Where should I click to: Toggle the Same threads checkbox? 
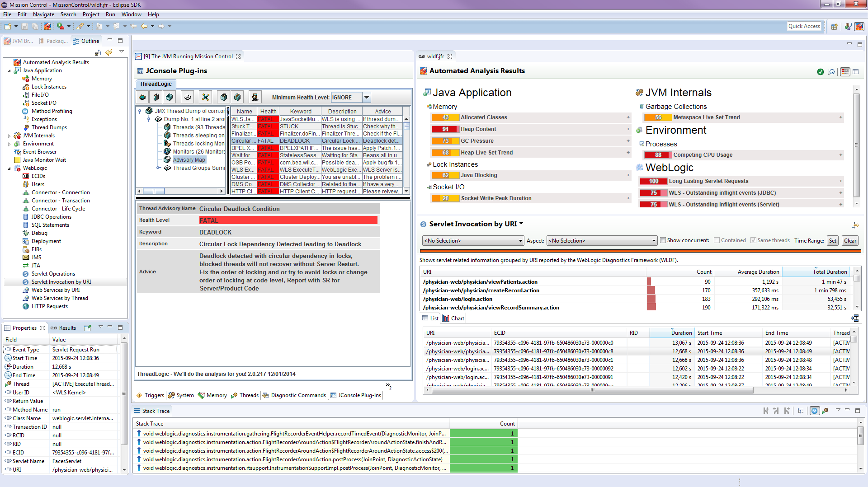(753, 240)
